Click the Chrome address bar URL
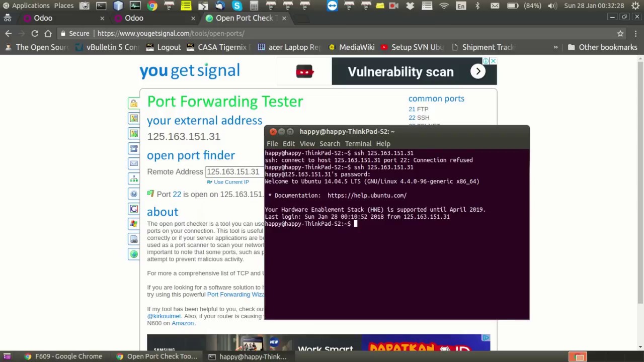The width and height of the screenshot is (644, 362). (x=171, y=33)
